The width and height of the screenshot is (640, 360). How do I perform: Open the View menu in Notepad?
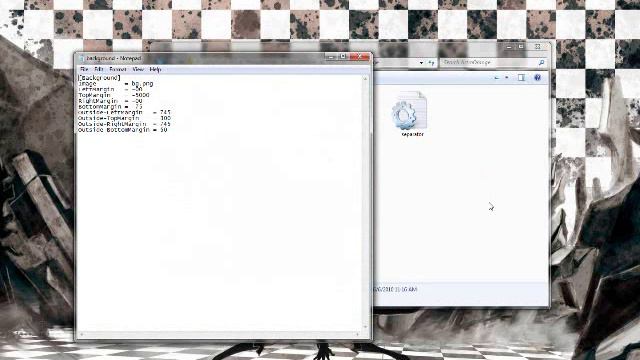(x=138, y=69)
